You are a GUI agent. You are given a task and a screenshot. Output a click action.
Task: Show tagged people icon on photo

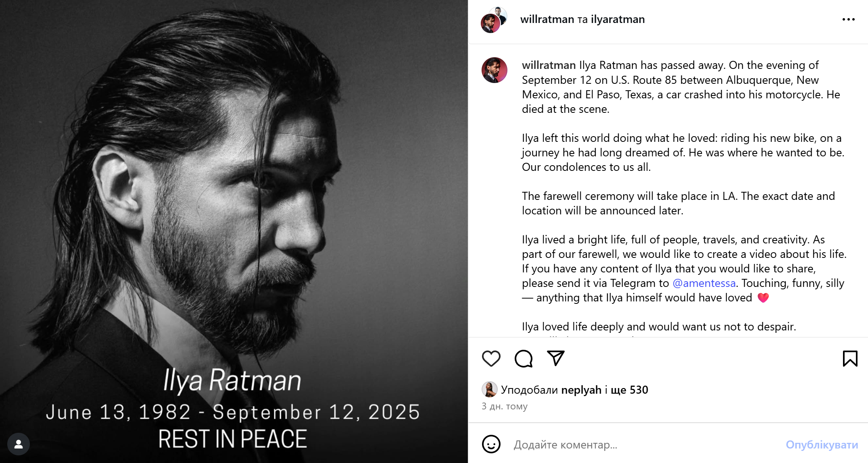(19, 444)
